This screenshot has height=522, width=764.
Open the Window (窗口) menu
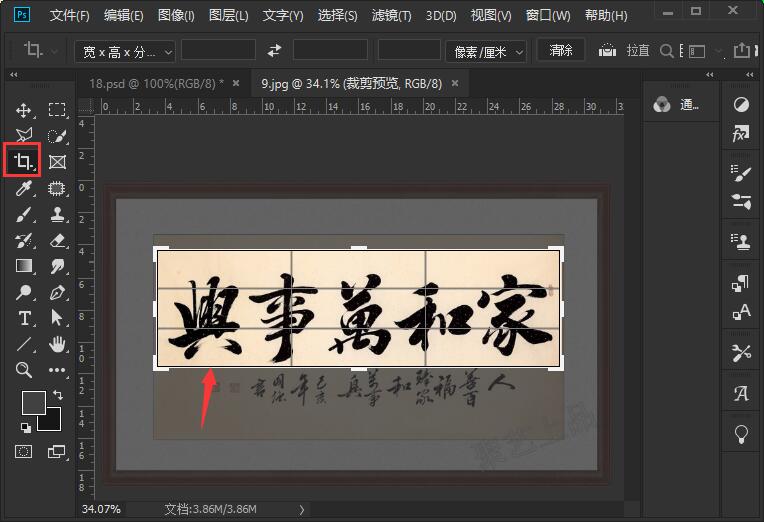[548, 16]
